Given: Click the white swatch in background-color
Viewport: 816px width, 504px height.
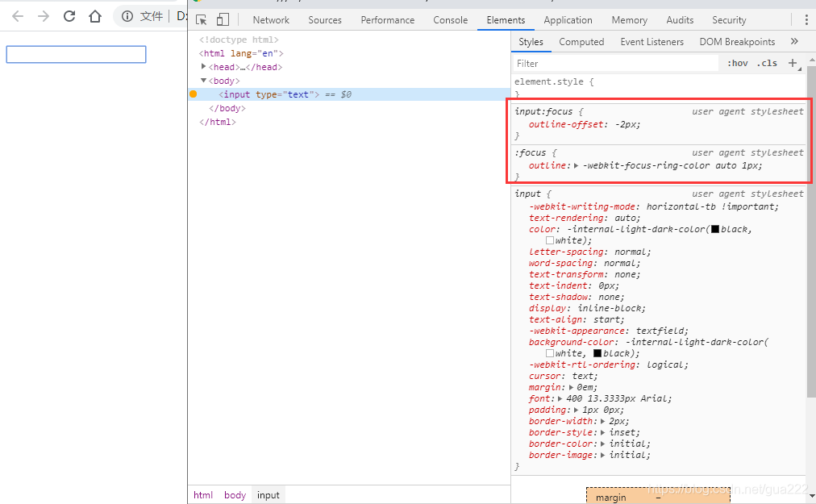Looking at the screenshot, I should pyautogui.click(x=550, y=353).
